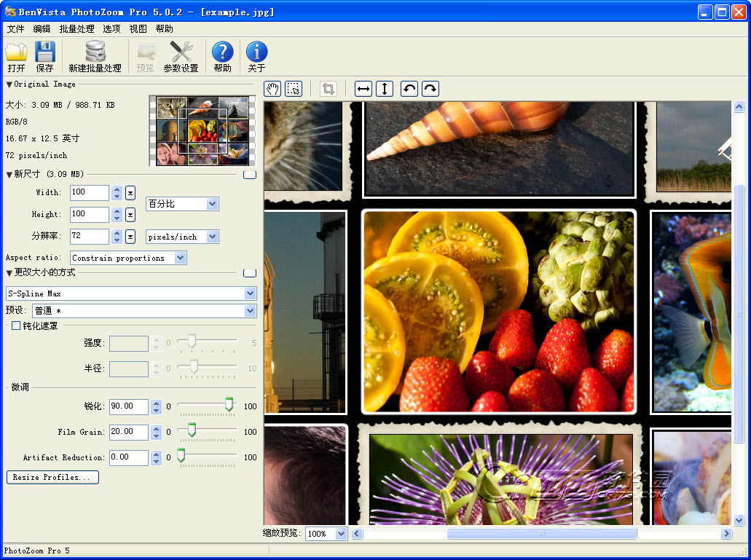The width and height of the screenshot is (751, 560).
Task: Open the Constrain proportions dropdown
Action: coord(180,258)
